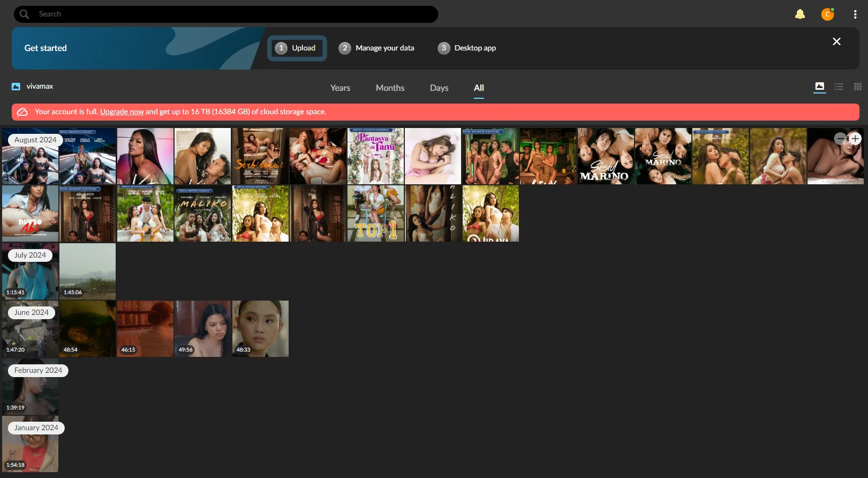Open the video with duration 1:47:20

30,329
